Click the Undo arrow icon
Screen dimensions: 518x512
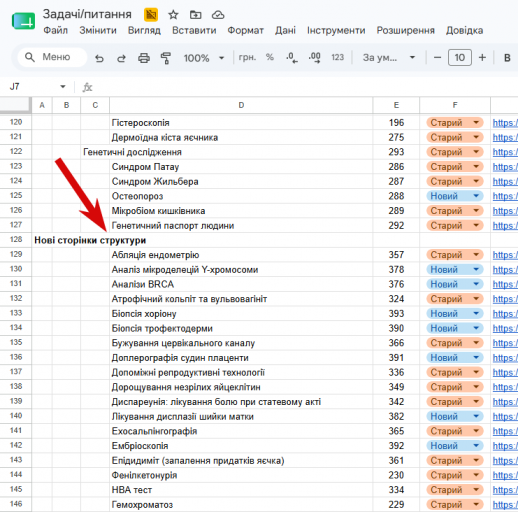click(99, 58)
